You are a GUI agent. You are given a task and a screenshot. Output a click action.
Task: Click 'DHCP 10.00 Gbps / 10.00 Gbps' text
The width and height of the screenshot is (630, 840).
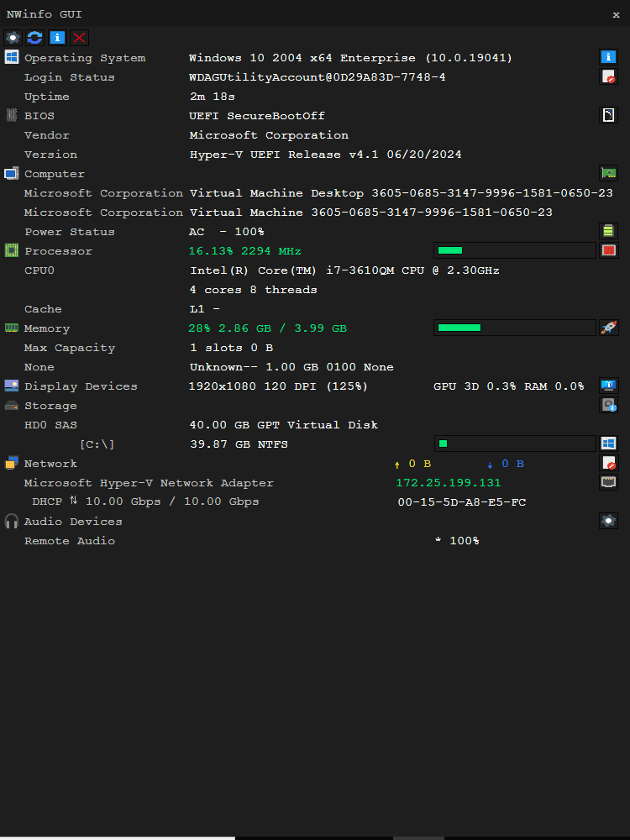coord(145,501)
